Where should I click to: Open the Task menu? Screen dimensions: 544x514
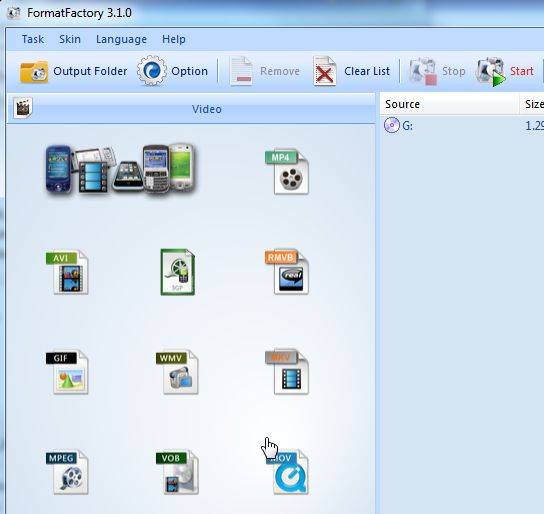click(33, 39)
